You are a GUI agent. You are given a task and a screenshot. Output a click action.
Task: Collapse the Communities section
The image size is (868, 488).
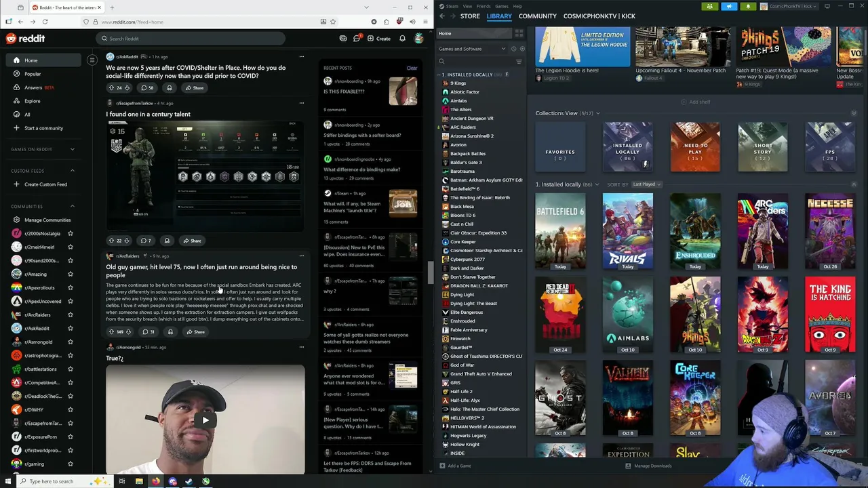[x=73, y=206]
